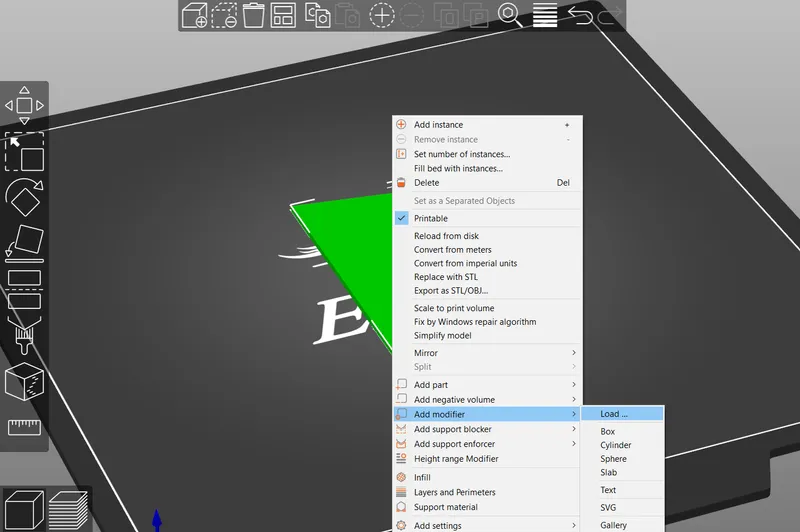Switch to the sliced layers preview view

tap(68, 510)
